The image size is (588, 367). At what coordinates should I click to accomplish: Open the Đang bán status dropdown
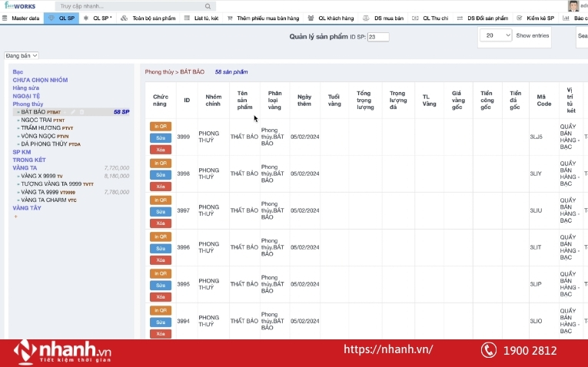(x=22, y=55)
